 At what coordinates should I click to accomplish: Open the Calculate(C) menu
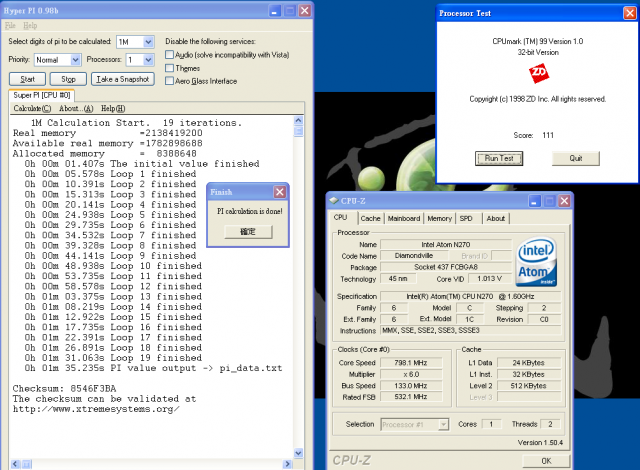coord(32,108)
